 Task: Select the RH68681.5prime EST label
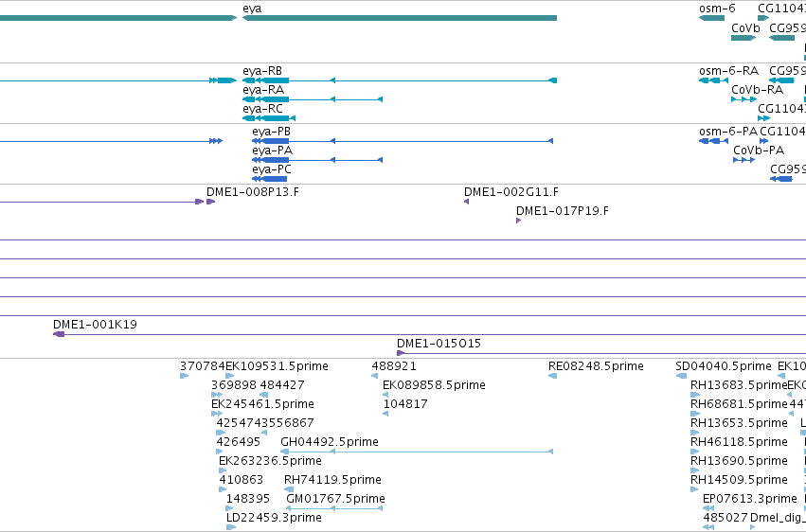739,404
